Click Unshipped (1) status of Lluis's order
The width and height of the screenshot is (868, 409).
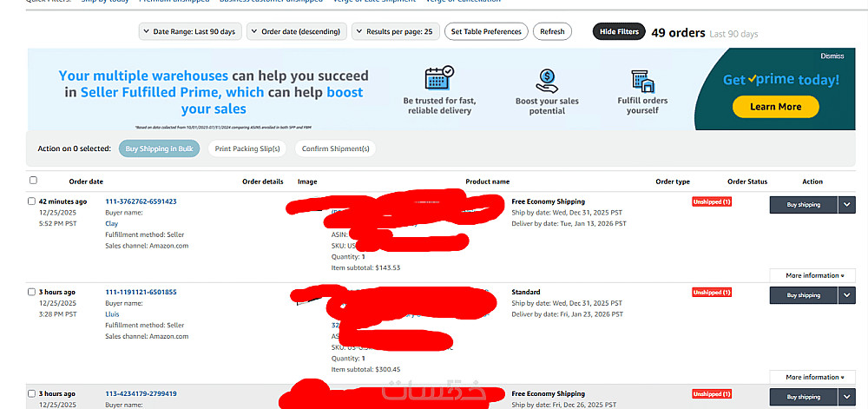(712, 293)
